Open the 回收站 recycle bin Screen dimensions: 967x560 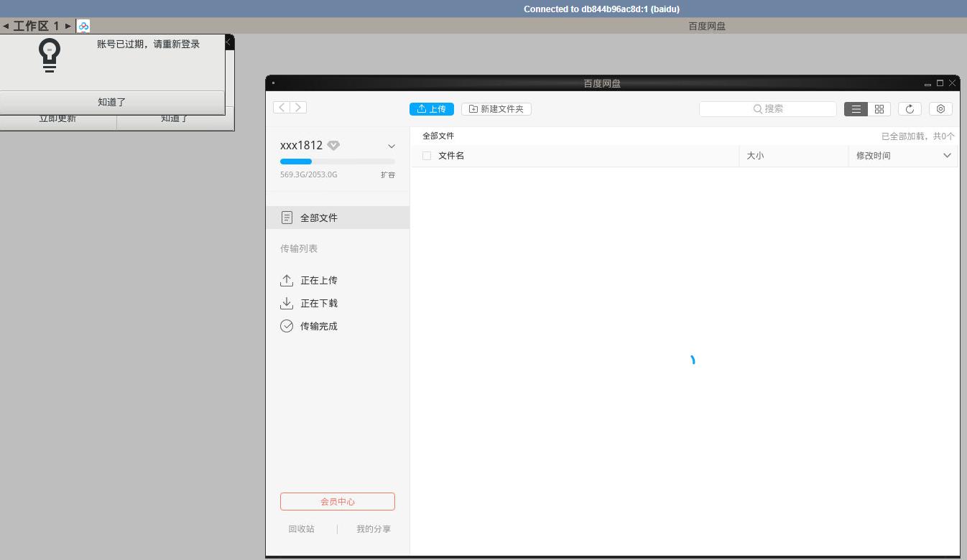301,528
